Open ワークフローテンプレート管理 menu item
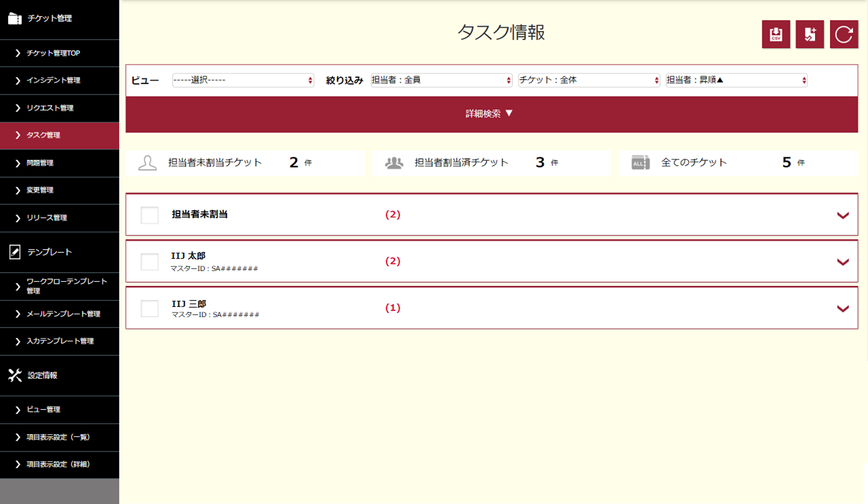 pyautogui.click(x=60, y=286)
